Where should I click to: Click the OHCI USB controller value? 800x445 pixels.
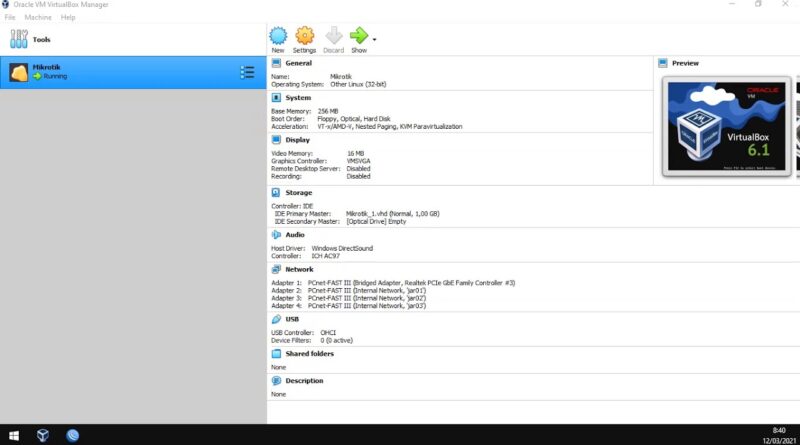click(328, 333)
